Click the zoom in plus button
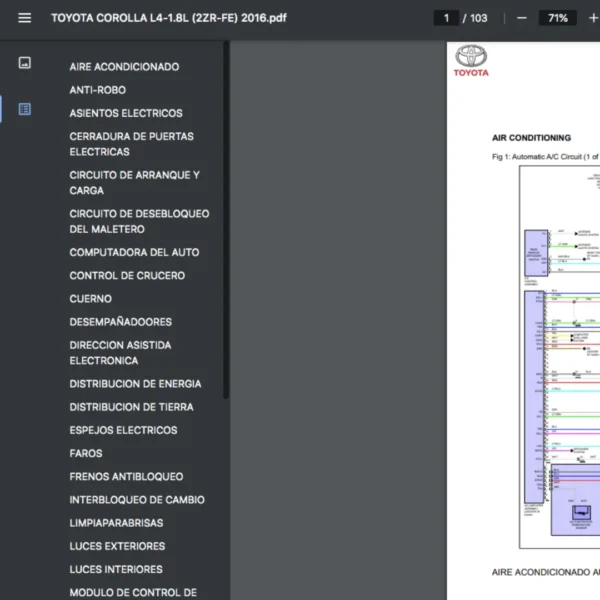600x600 pixels. [x=593, y=18]
